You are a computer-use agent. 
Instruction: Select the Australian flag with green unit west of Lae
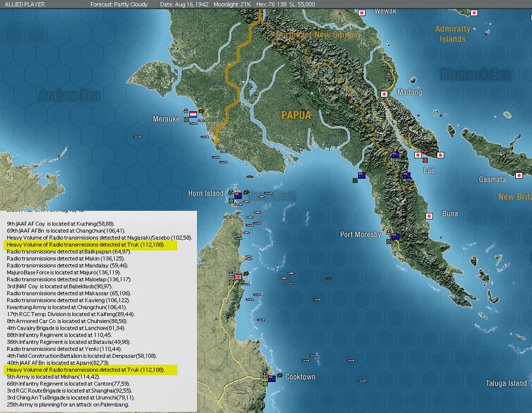tap(362, 175)
